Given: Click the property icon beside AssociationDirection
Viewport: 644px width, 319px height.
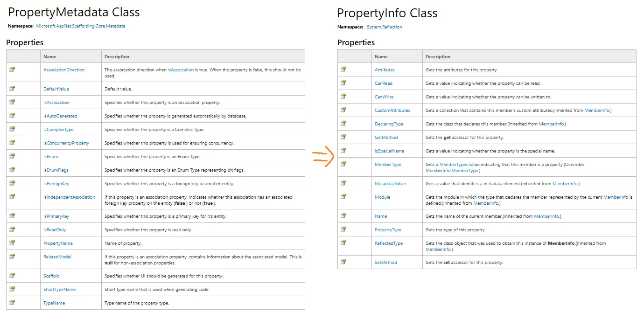Looking at the screenshot, I should point(12,69).
